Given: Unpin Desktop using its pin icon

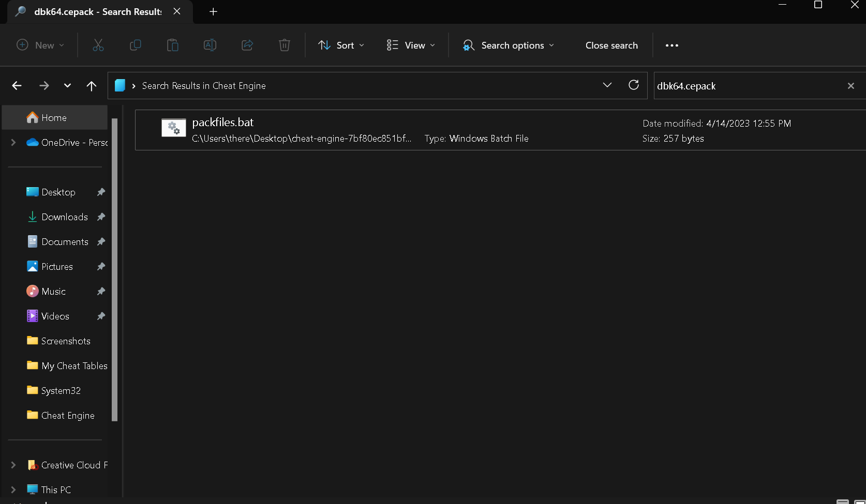Looking at the screenshot, I should point(101,192).
